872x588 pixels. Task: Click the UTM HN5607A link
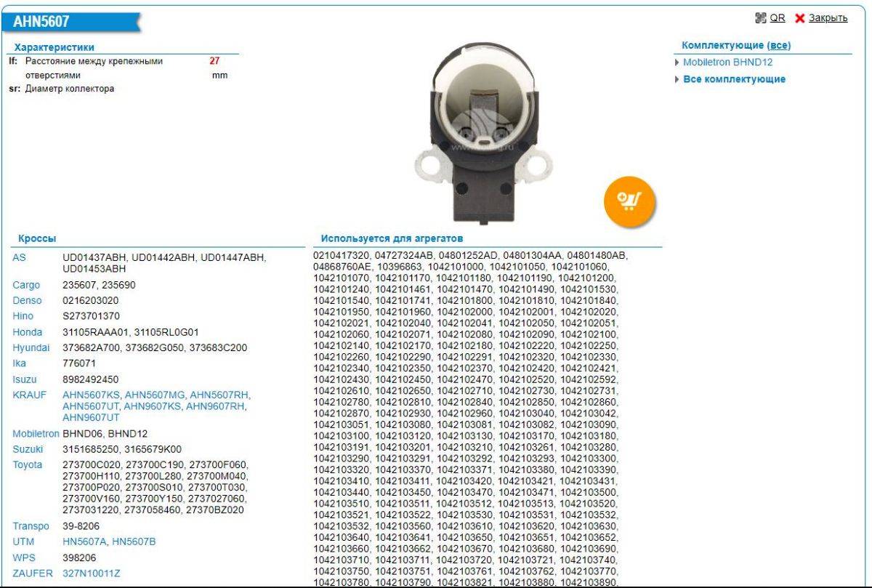[x=84, y=542]
